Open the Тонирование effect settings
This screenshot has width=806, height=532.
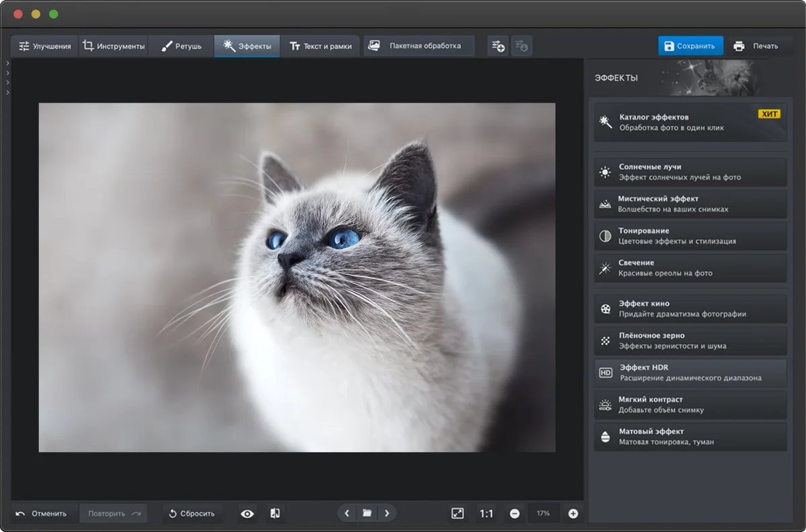click(690, 236)
